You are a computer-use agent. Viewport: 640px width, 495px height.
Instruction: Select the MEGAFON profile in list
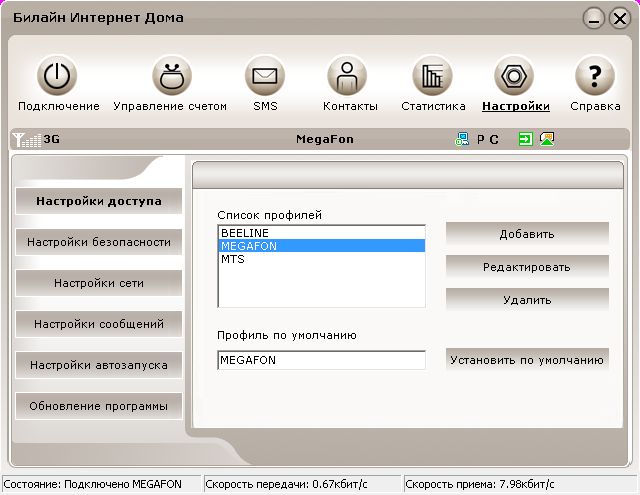(x=322, y=246)
